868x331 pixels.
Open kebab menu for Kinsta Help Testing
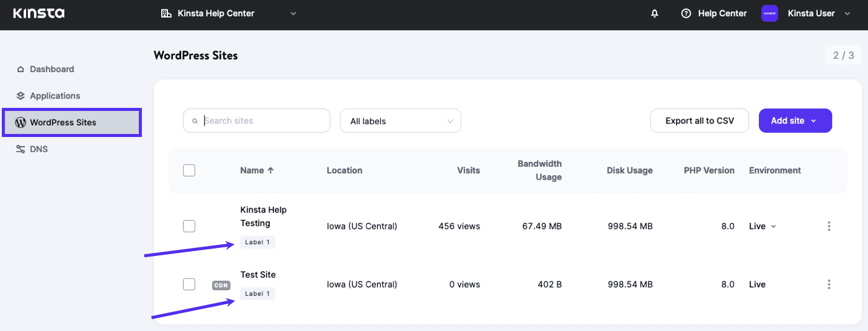point(829,226)
